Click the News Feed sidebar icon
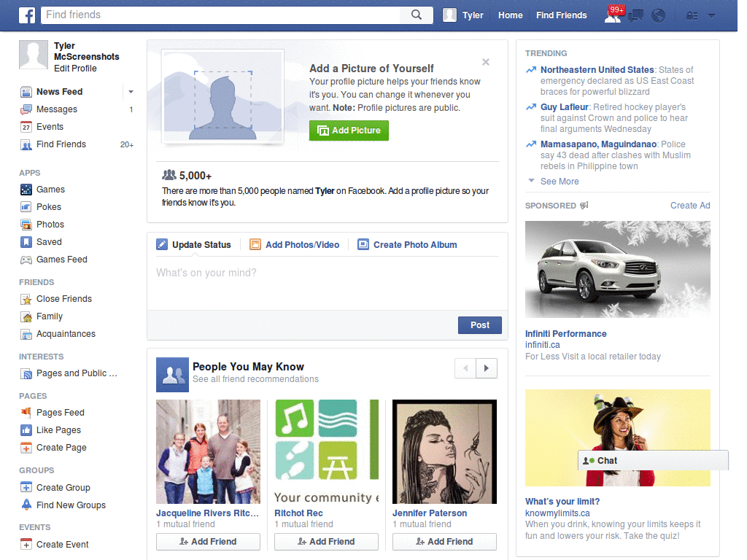Screen dimensions: 747x560 point(26,92)
